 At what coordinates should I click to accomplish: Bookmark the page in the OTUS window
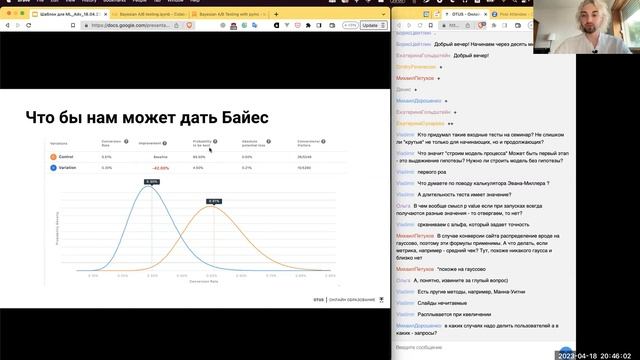(x=431, y=25)
